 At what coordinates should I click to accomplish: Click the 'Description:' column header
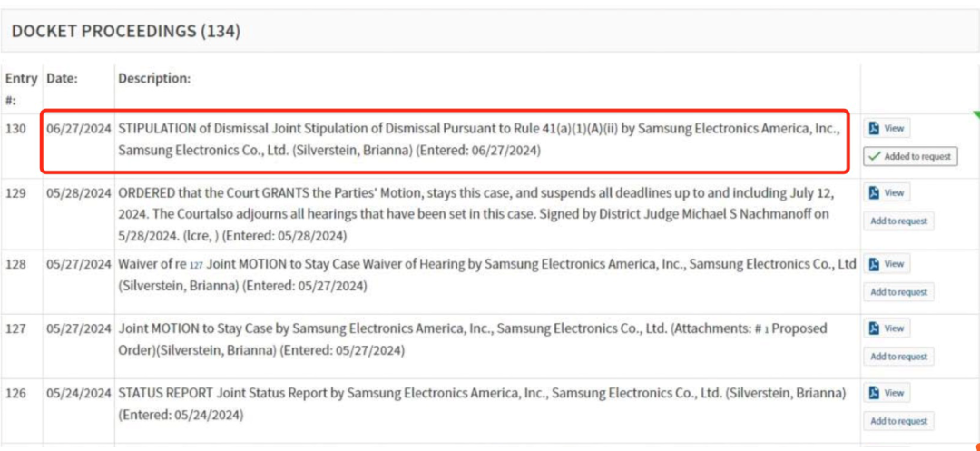pyautogui.click(x=154, y=79)
